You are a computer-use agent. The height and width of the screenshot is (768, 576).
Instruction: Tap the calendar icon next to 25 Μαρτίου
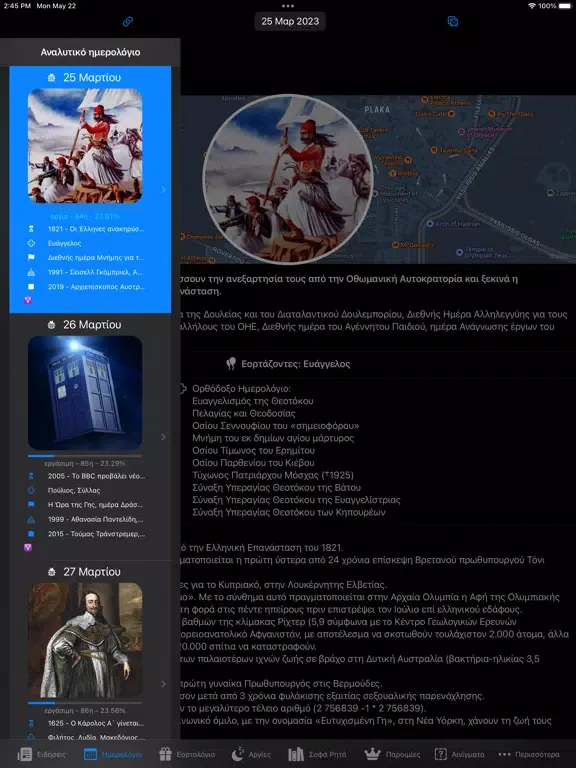coord(51,77)
